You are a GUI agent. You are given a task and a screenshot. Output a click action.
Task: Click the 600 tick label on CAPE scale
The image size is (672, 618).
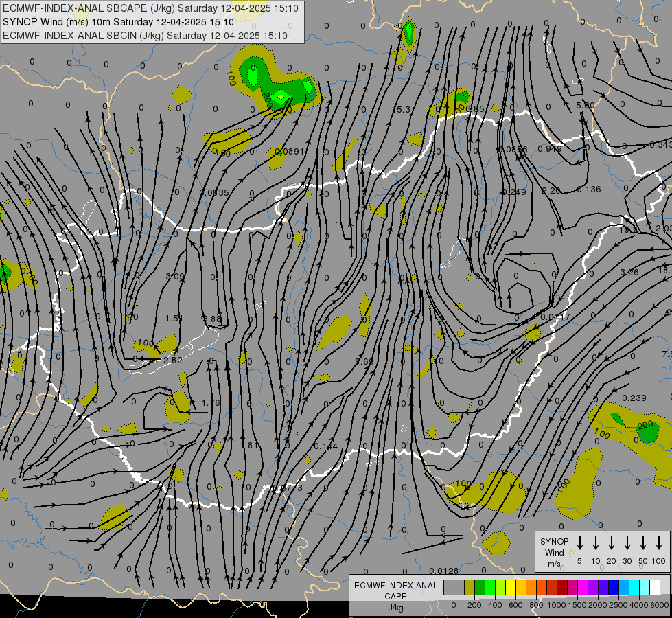pyautogui.click(x=515, y=605)
